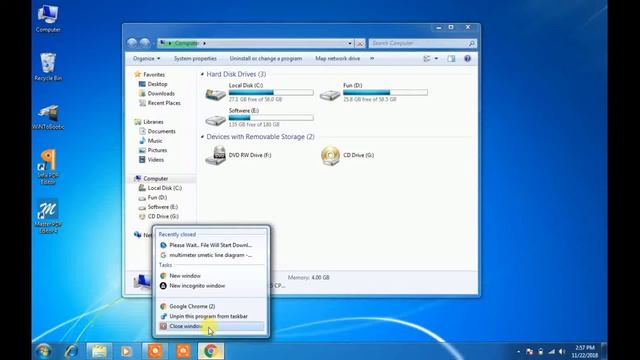Click Software (E:) usage bar

click(271, 118)
